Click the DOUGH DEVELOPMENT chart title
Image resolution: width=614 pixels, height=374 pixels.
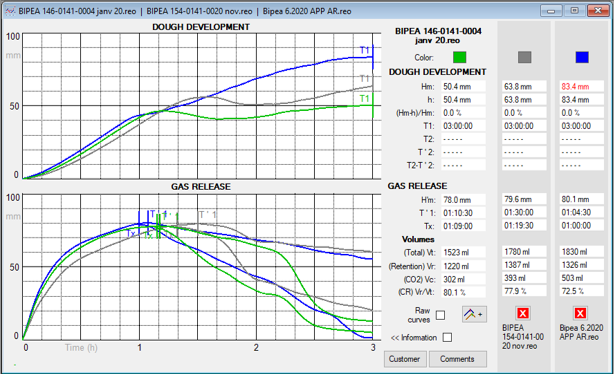point(201,27)
